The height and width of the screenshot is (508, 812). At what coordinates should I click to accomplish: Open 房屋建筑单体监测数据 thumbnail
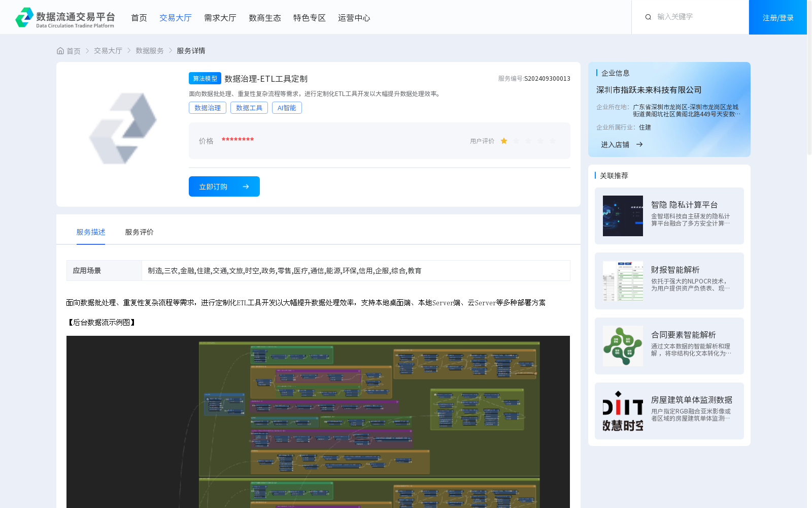[x=623, y=411]
